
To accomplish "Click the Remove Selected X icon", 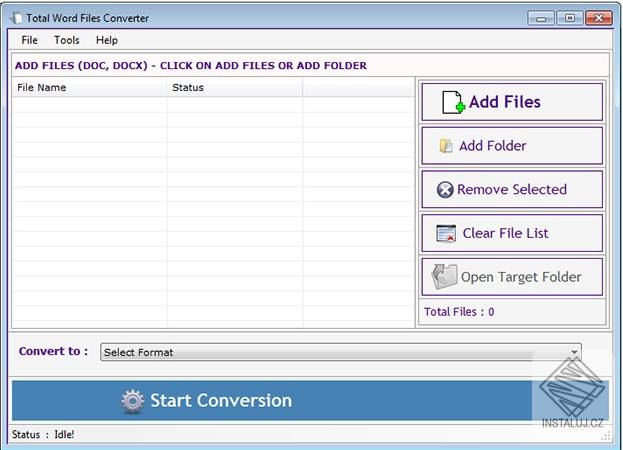I will (445, 189).
